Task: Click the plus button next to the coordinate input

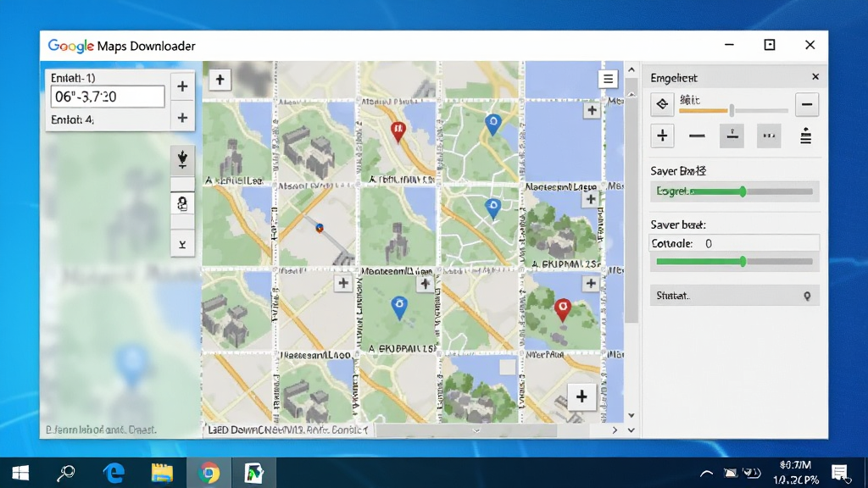Action: (182, 86)
